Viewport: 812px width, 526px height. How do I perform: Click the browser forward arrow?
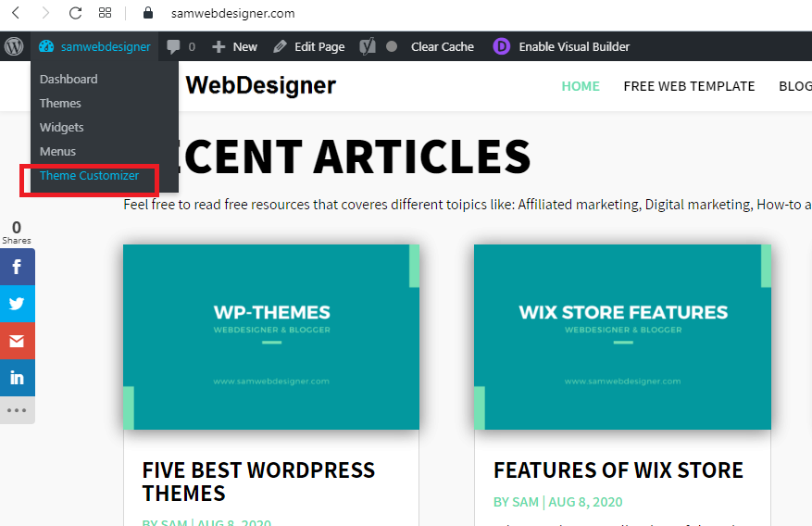click(x=45, y=13)
